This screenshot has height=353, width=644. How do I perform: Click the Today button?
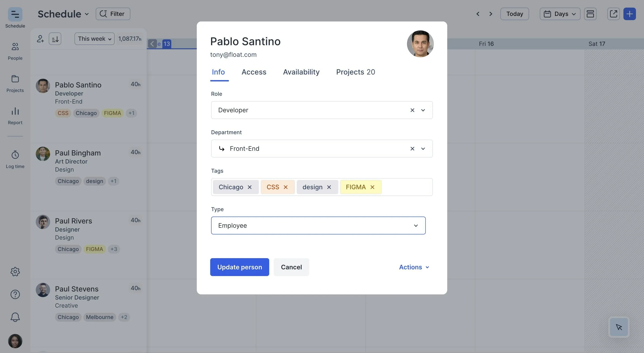pos(515,14)
